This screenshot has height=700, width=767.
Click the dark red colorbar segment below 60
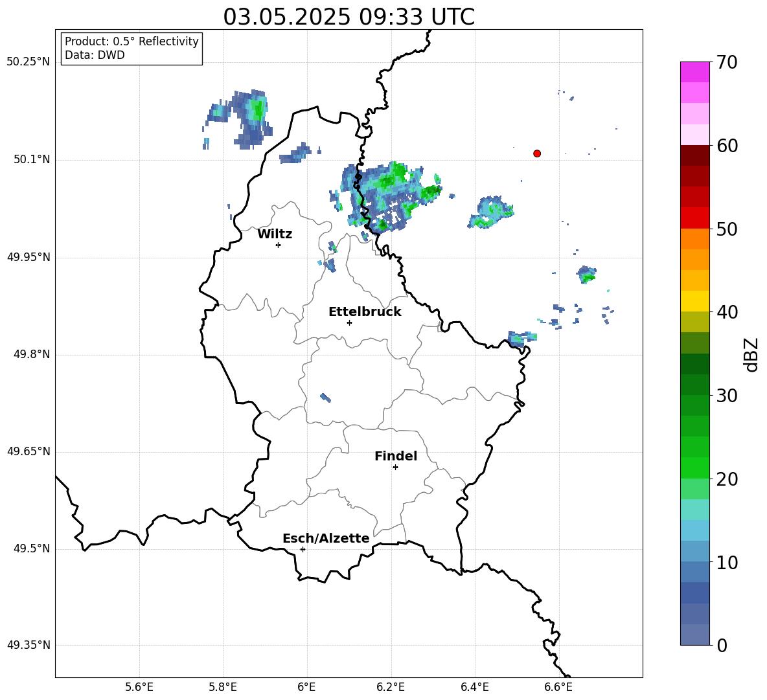694,155
